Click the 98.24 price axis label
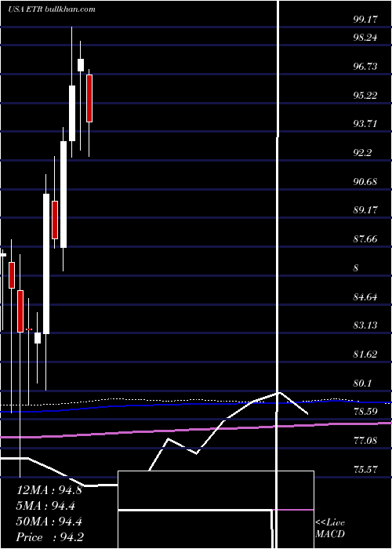Viewport: 392px width, 549px height. 365,38
